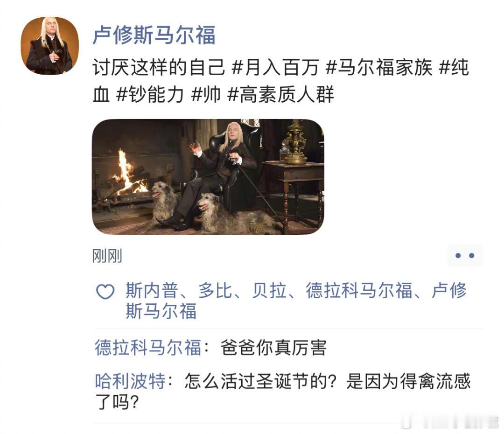Viewport: 504px width, 434px height.
Task: Open liker 多比's profile
Action: (x=215, y=291)
